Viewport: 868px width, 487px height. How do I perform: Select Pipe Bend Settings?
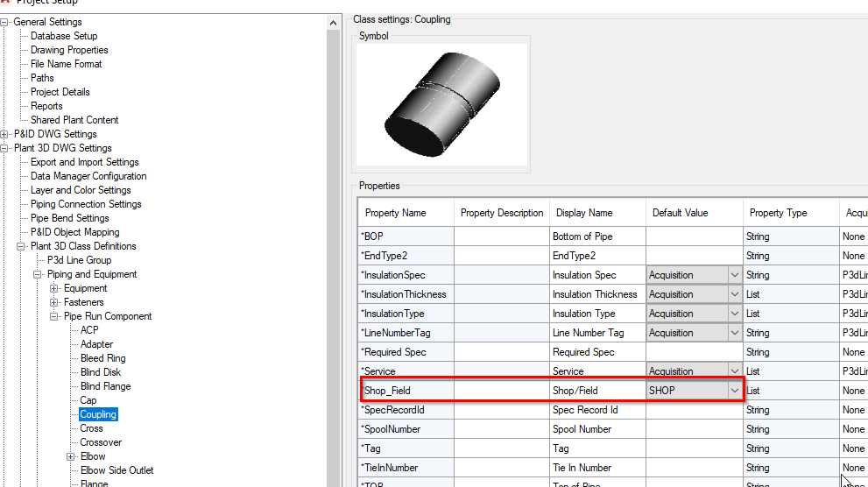[x=70, y=218]
